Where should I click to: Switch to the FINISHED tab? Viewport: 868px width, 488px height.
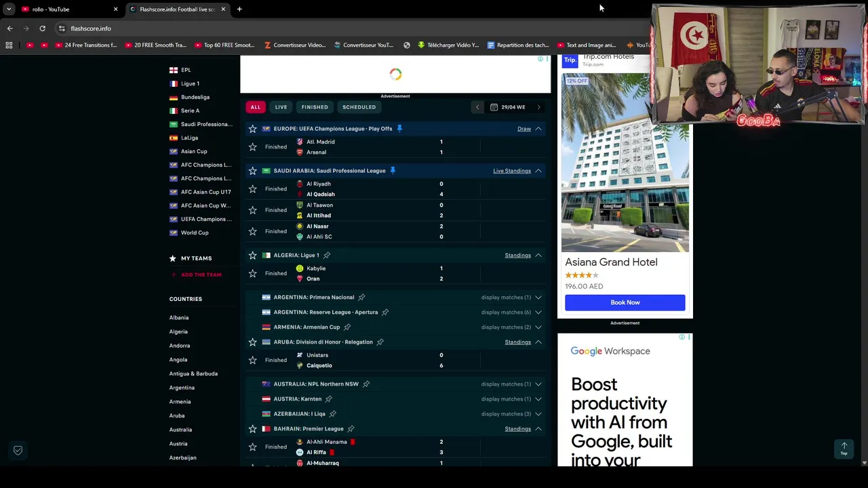click(315, 107)
